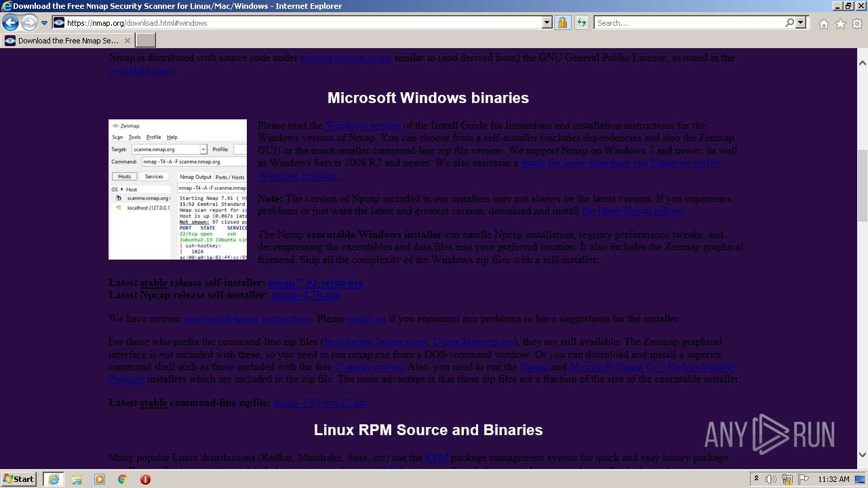This screenshot has width=868, height=488.
Task: Click the page scrollbar down arrow
Action: pyautogui.click(x=862, y=455)
